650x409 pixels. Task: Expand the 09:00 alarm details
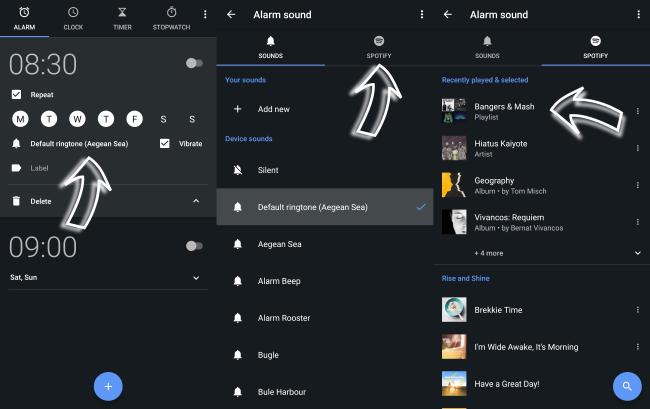coord(196,278)
